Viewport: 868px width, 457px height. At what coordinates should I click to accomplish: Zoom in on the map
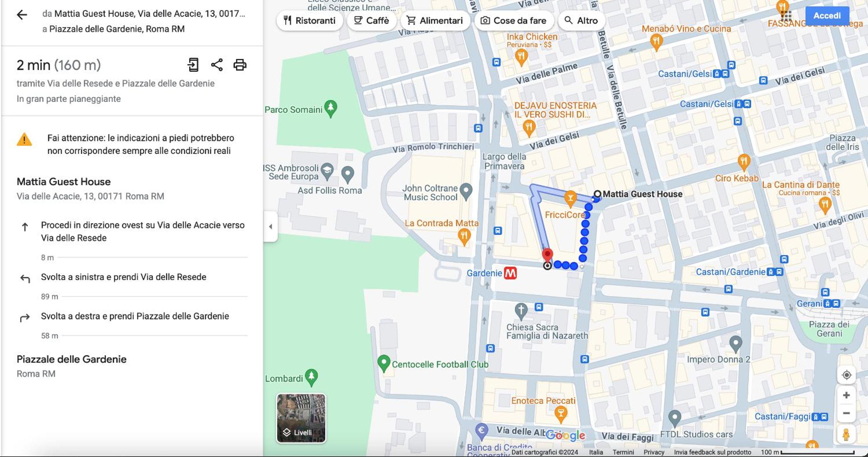pyautogui.click(x=847, y=395)
